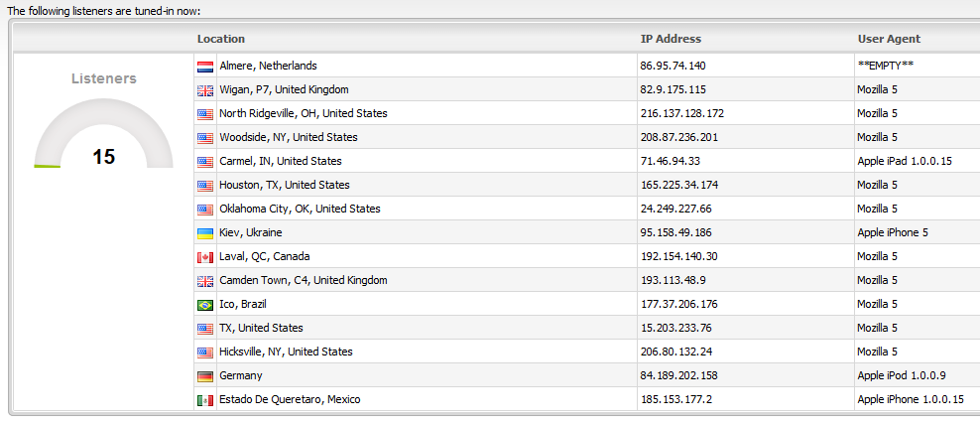This screenshot has height=424, width=980.
Task: Click the UK flag next to Wigan
Action: [205, 90]
